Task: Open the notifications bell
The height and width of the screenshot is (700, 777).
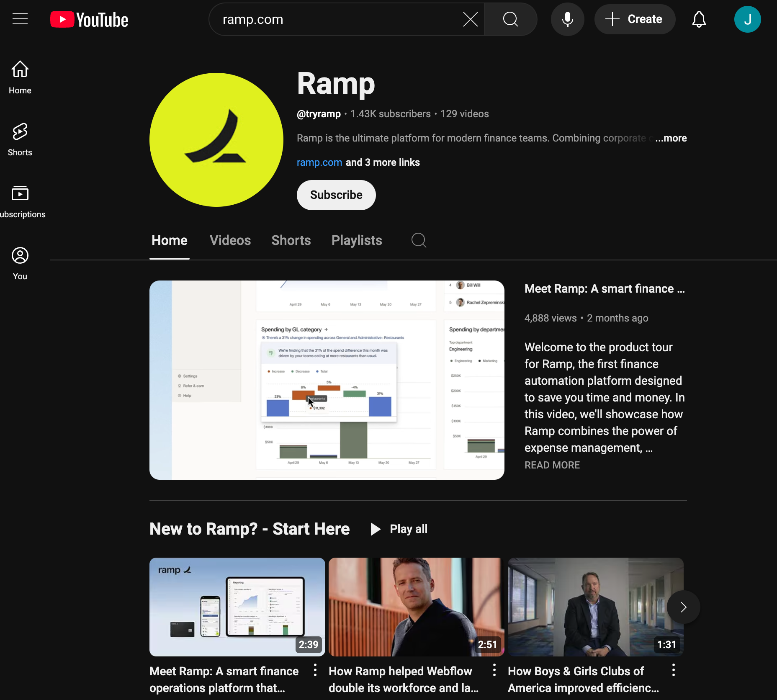Action: tap(699, 19)
